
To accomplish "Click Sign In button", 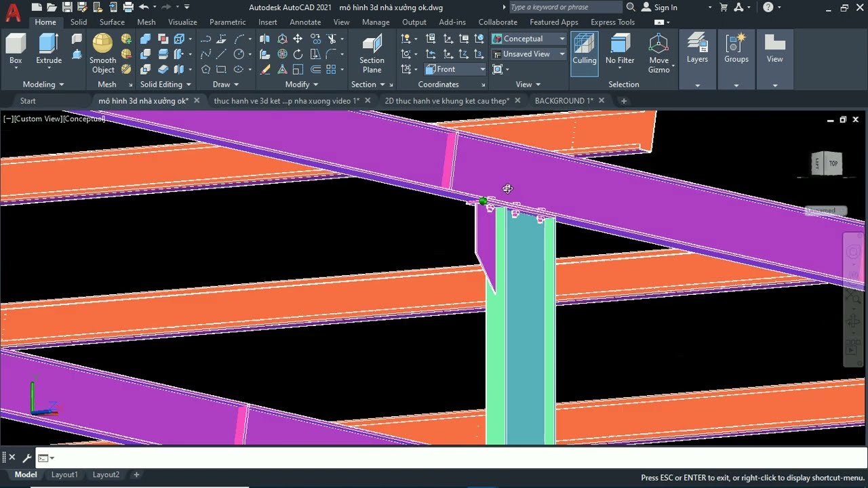I will click(x=659, y=7).
